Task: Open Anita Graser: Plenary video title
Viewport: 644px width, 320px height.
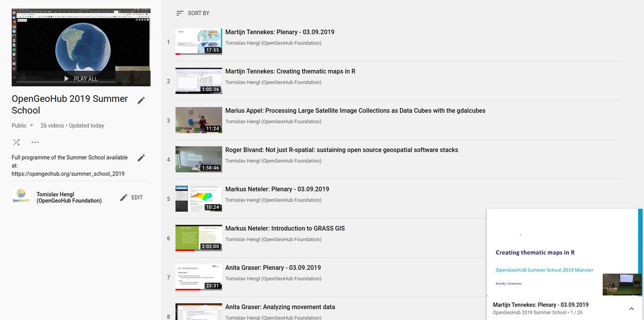Action: tap(273, 267)
